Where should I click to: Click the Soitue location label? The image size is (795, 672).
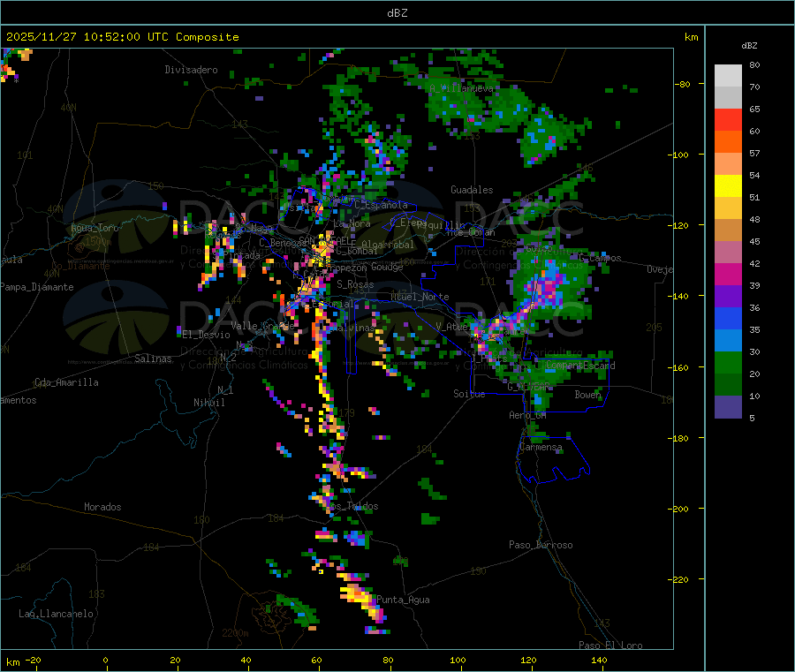[x=469, y=394]
